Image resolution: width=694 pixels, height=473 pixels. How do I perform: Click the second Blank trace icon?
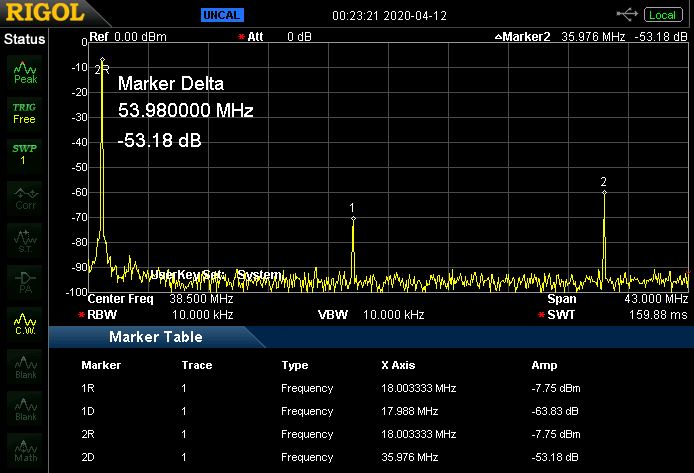[25, 408]
